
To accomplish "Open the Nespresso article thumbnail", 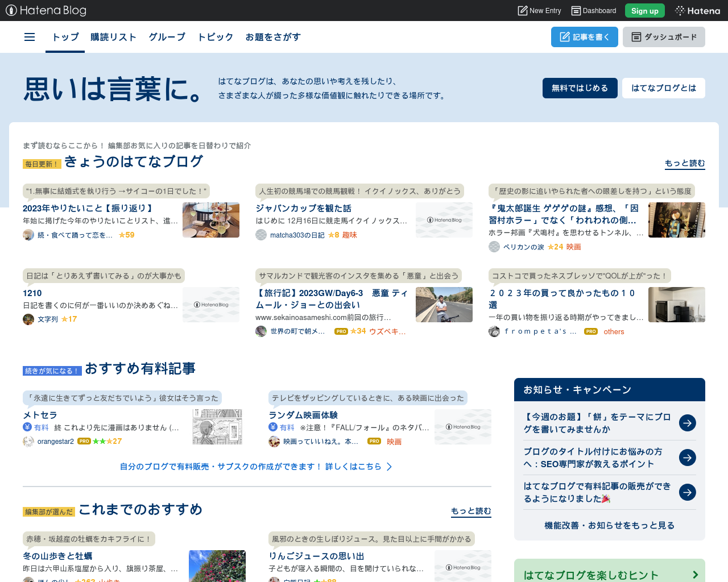I will coord(677,305).
